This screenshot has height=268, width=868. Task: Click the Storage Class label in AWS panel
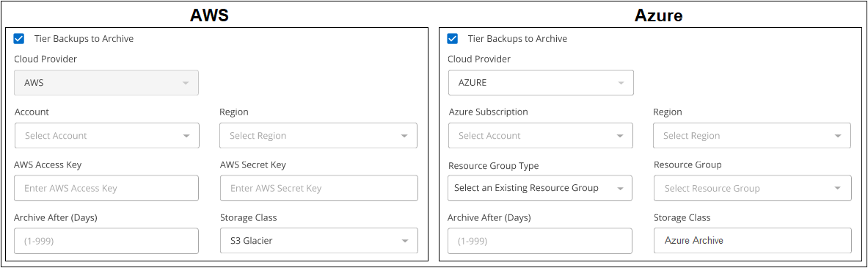(248, 217)
